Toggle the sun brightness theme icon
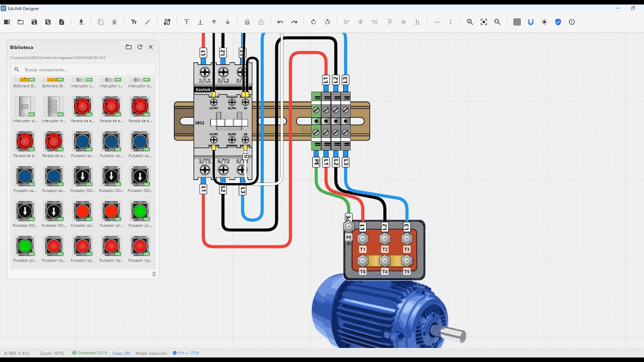The image size is (644, 362). (544, 22)
